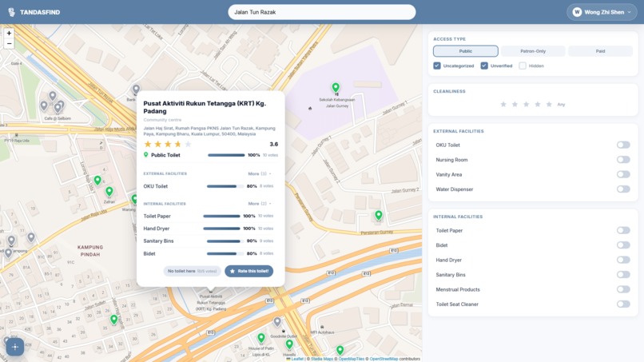
Task: Open the OpenStreetMap attribution link
Action: [384, 359]
